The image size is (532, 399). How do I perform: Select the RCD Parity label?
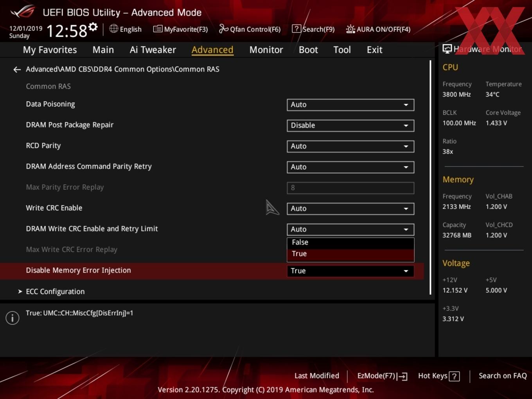coord(43,146)
